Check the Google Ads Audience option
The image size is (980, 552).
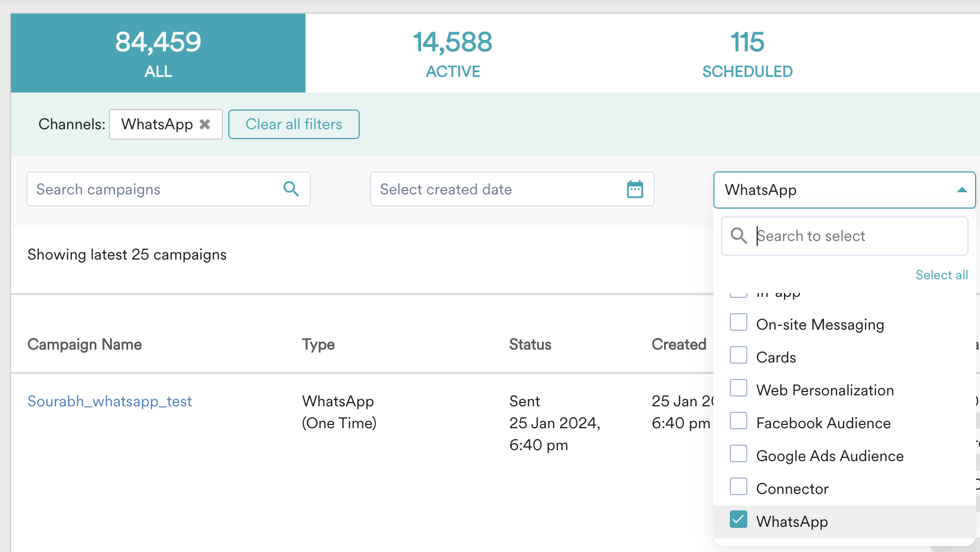tap(739, 454)
